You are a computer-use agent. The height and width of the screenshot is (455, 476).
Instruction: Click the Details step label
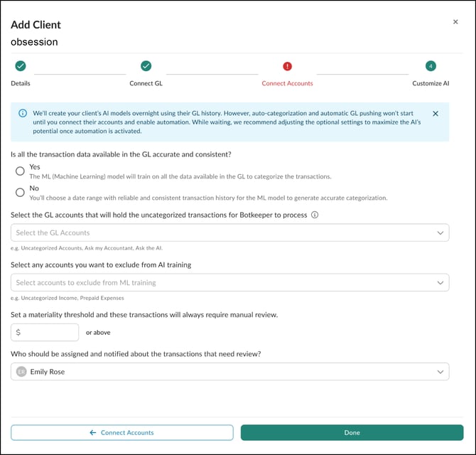[21, 83]
